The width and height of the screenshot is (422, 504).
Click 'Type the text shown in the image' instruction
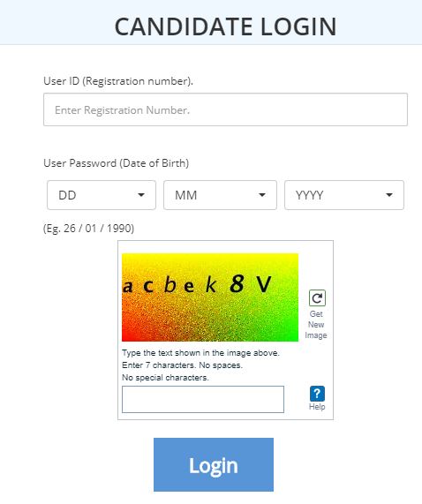click(x=200, y=353)
